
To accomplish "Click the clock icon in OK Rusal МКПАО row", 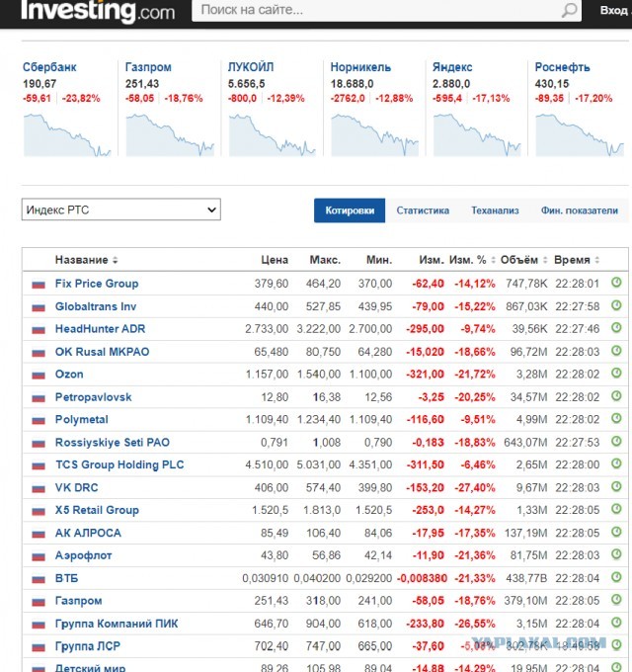I will point(616,351).
